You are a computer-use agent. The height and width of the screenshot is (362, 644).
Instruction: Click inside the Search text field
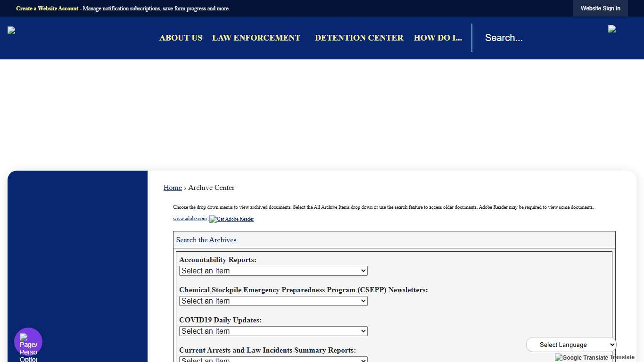coord(519,38)
